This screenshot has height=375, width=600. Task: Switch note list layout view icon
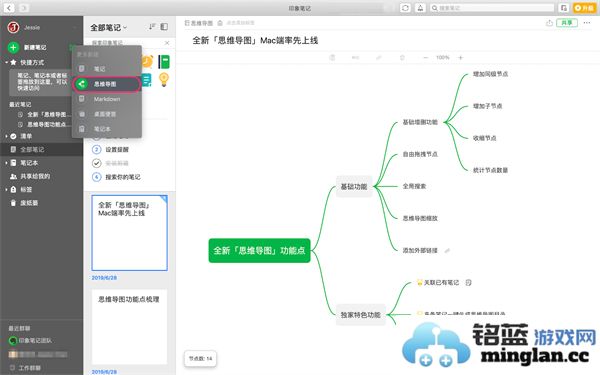point(164,26)
